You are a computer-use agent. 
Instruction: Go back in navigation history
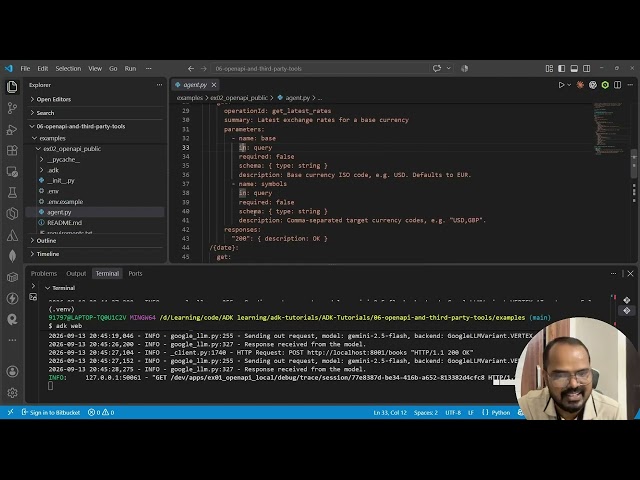pos(191,69)
